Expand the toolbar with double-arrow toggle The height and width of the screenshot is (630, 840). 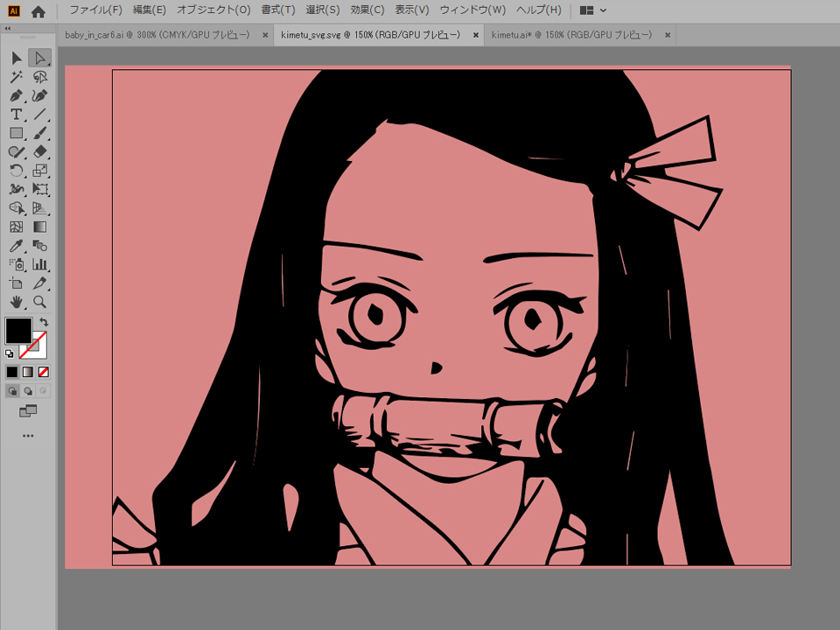tap(8, 28)
